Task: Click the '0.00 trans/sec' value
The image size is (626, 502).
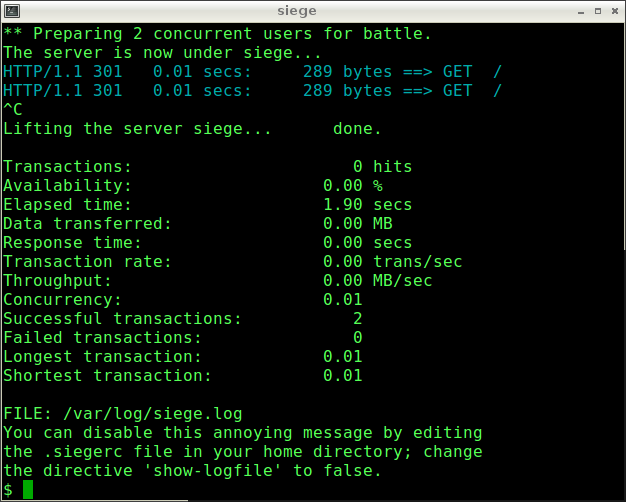Action: click(x=392, y=262)
